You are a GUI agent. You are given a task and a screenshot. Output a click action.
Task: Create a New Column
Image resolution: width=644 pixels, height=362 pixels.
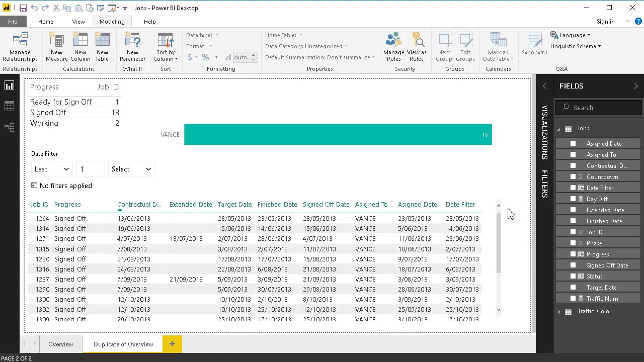(80, 47)
